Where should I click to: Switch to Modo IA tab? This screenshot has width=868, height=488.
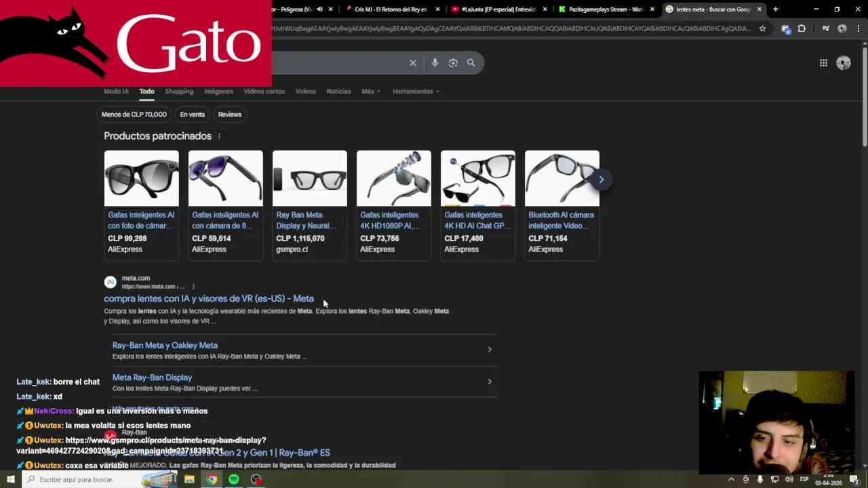pos(116,91)
